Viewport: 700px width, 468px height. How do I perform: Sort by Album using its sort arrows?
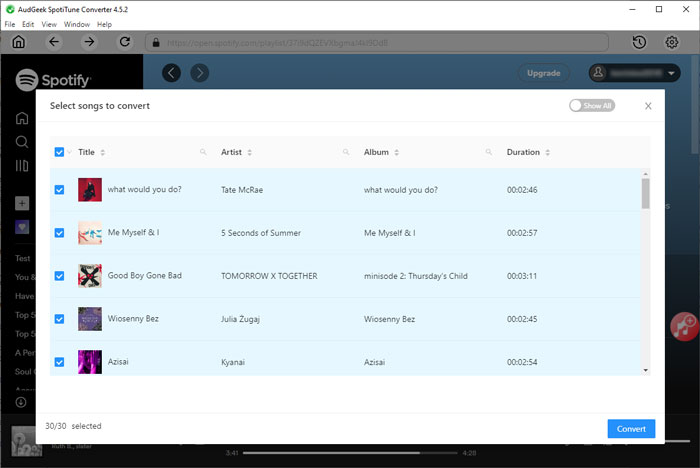point(396,152)
